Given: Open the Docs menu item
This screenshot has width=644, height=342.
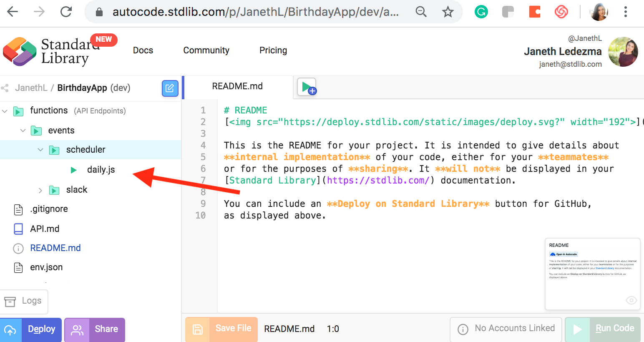Looking at the screenshot, I should click(x=143, y=50).
